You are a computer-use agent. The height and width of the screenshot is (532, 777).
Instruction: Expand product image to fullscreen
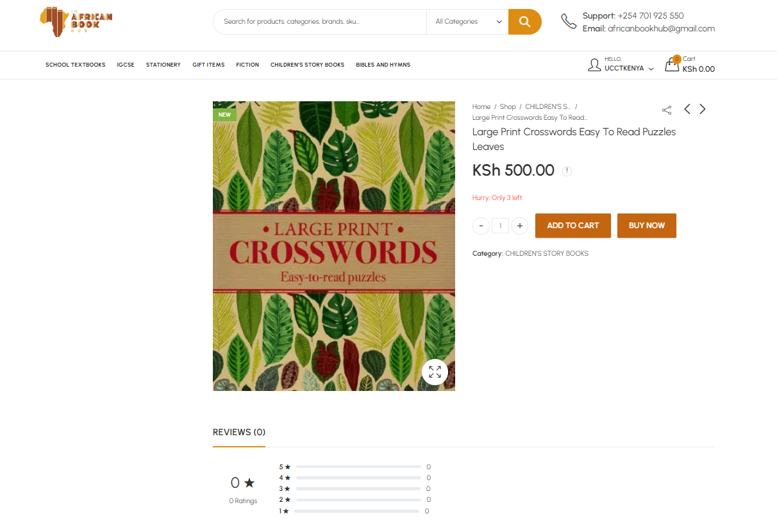(x=435, y=372)
